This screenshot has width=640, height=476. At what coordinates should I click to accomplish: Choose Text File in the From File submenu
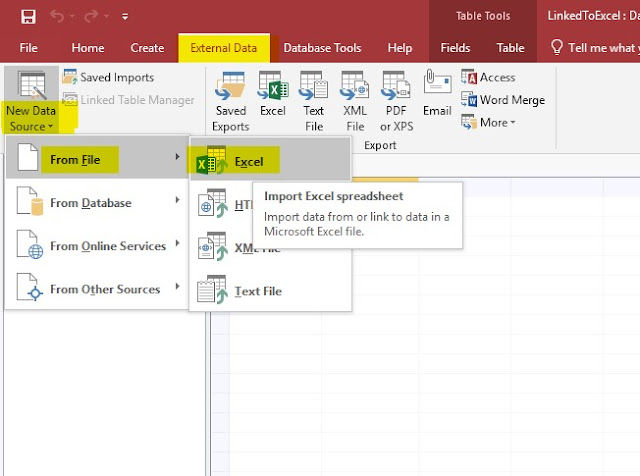[270, 291]
